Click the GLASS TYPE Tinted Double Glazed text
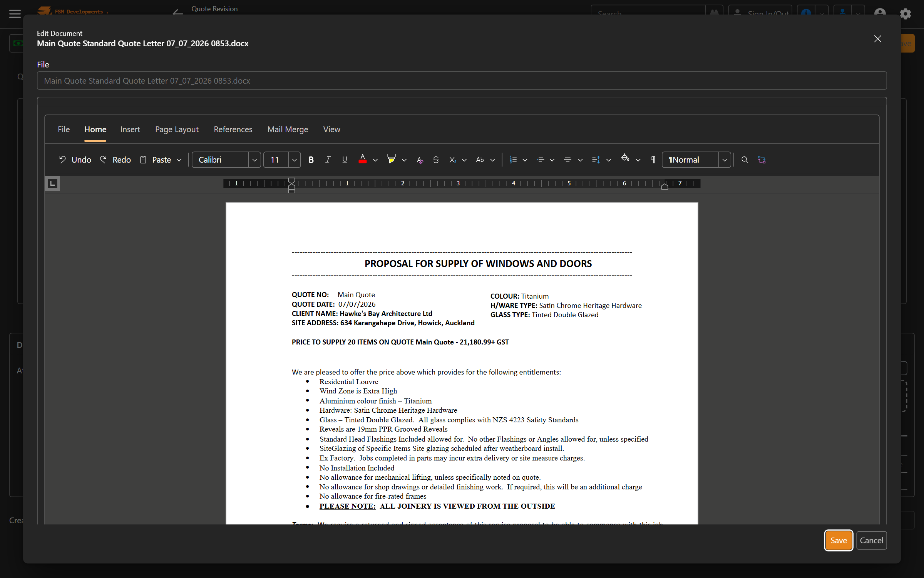The height and width of the screenshot is (578, 924). click(x=544, y=315)
